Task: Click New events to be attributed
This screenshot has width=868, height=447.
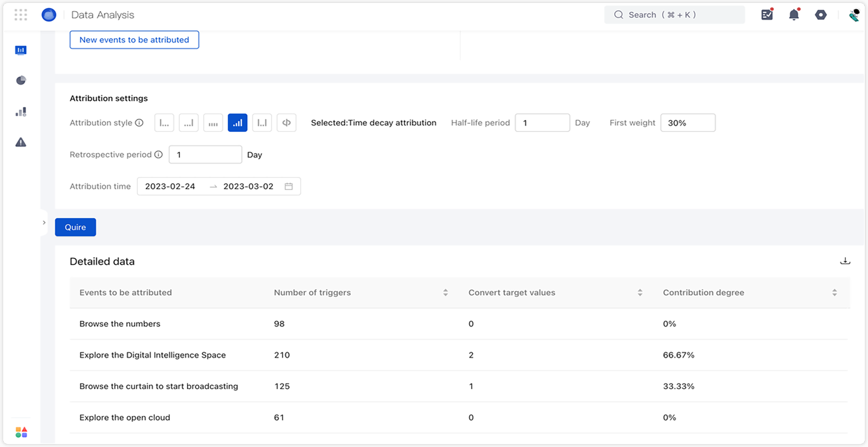Action: pyautogui.click(x=134, y=40)
